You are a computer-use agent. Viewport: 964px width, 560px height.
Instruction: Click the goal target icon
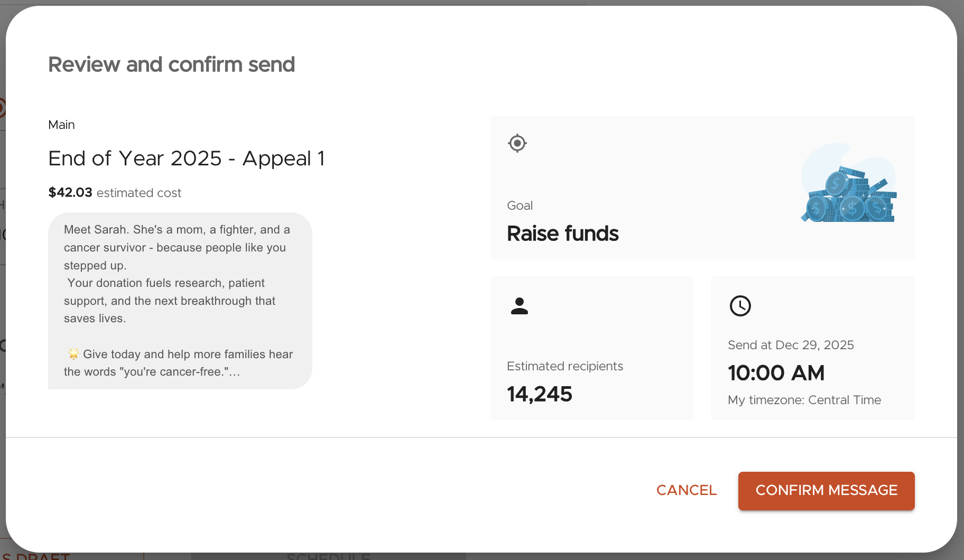coord(517,143)
